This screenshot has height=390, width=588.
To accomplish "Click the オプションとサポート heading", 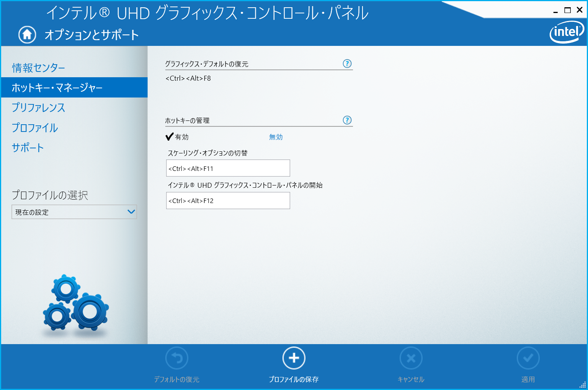I will click(91, 35).
